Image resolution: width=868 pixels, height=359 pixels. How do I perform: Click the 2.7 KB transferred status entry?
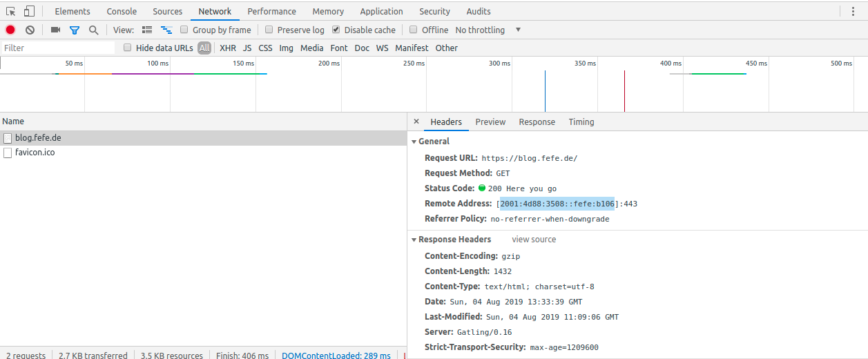[93, 356]
